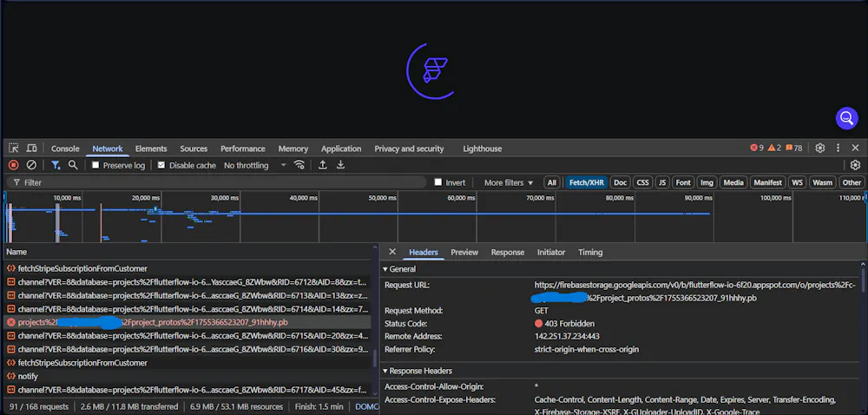Open network search with magnifier icon
The image size is (868, 415).
(x=73, y=165)
